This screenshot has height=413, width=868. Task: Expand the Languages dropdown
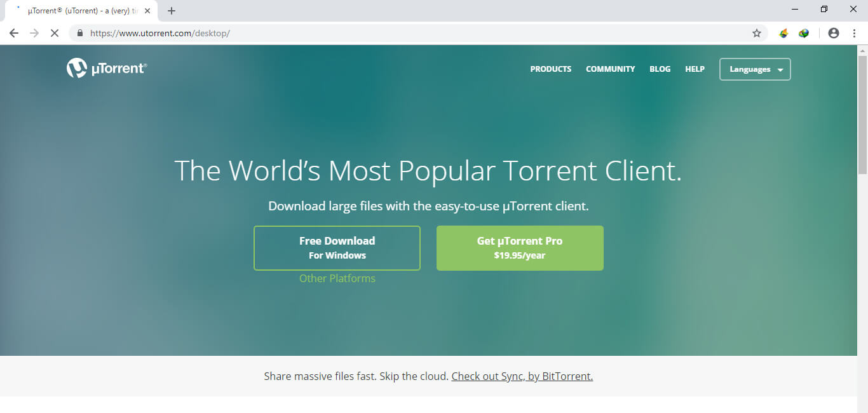(755, 69)
